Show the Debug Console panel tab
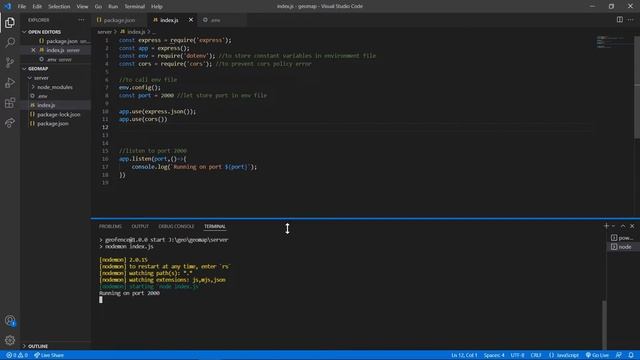 pos(176,226)
